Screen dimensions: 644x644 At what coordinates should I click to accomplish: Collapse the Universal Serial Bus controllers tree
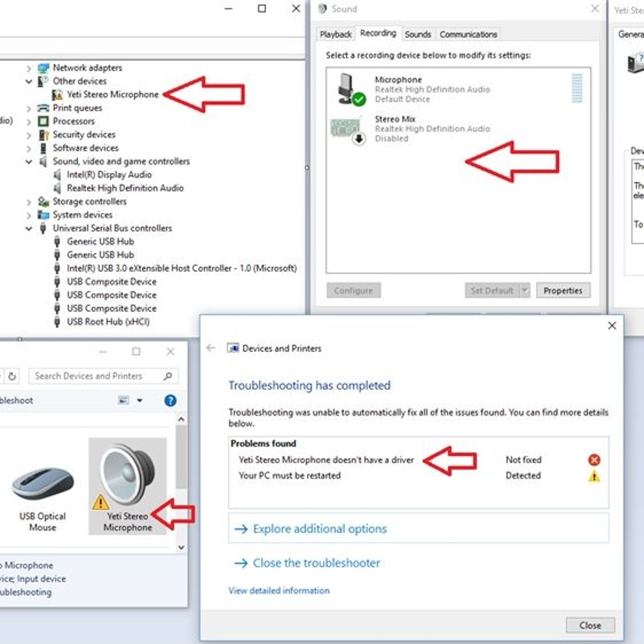pos(29,228)
